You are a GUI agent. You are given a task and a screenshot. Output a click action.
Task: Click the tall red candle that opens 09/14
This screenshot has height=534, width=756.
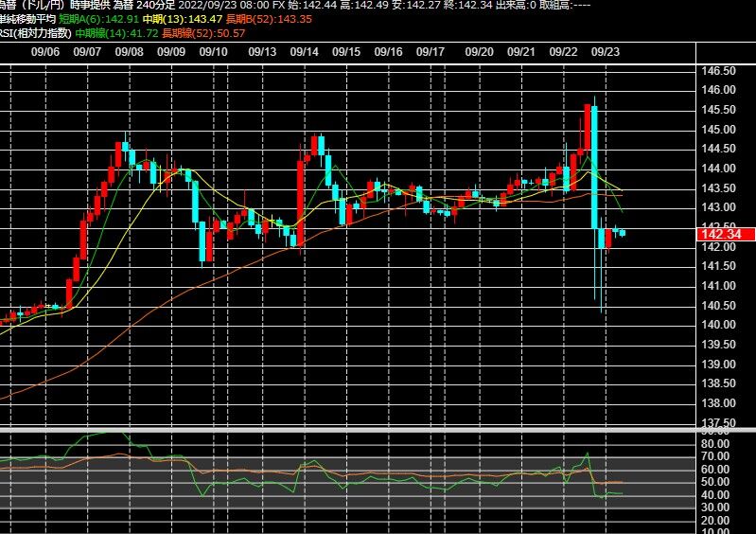[x=300, y=204]
